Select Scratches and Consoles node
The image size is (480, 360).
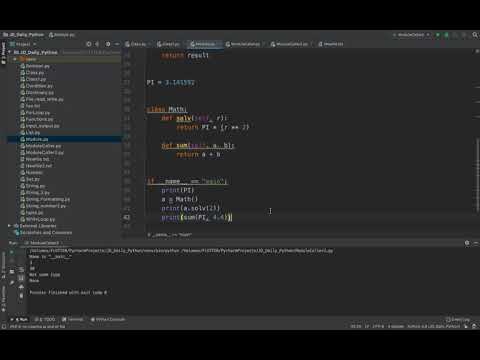[43, 232]
